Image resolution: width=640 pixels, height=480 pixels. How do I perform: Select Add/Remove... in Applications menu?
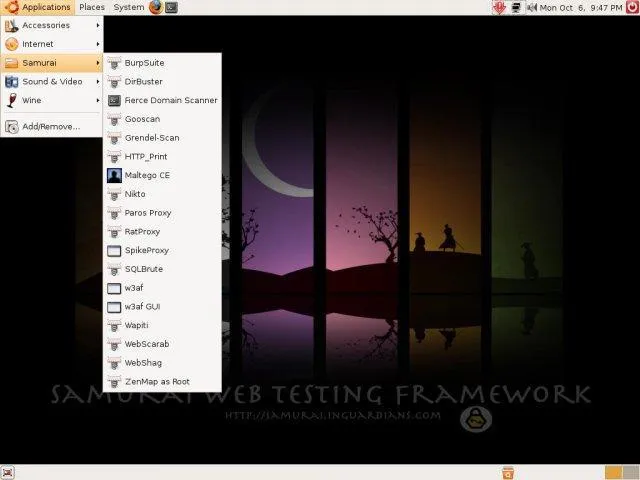(50, 126)
